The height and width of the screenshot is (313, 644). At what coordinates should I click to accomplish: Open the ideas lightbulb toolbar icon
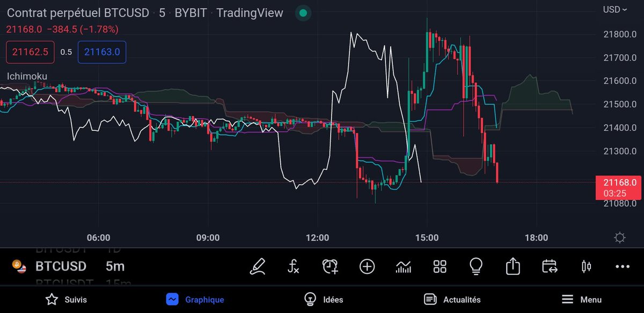[x=476, y=266]
